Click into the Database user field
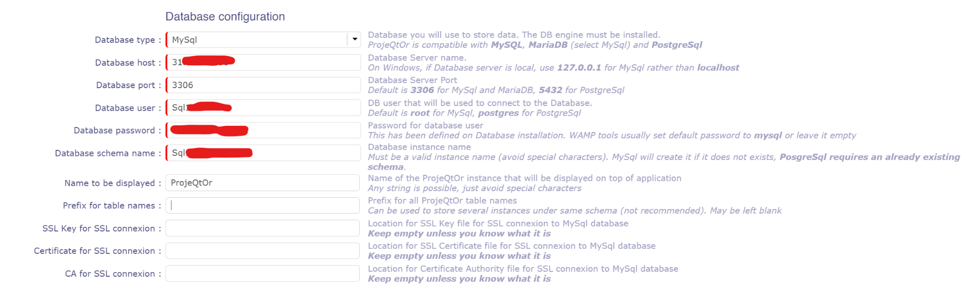This screenshot has height=287, width=980. click(296, 108)
